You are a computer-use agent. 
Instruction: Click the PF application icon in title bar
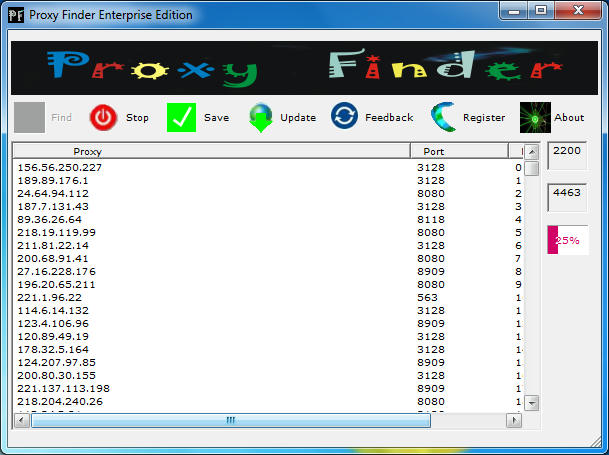[x=16, y=15]
